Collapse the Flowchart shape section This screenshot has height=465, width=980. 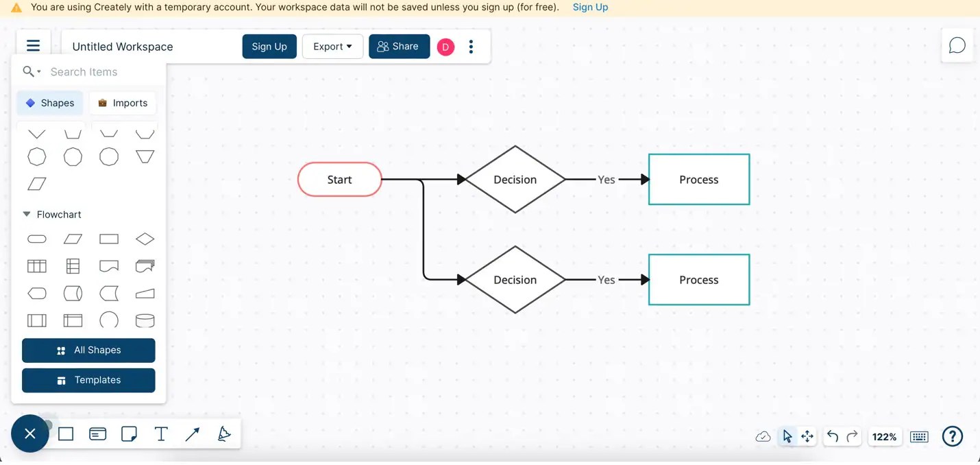(26, 214)
